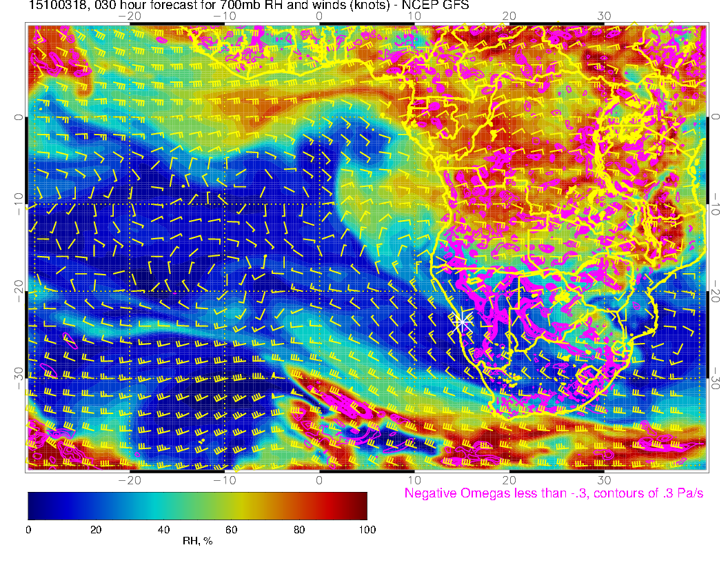Click the "-10" longitude label on the bottom axis
728x563 pixels.
(225, 480)
